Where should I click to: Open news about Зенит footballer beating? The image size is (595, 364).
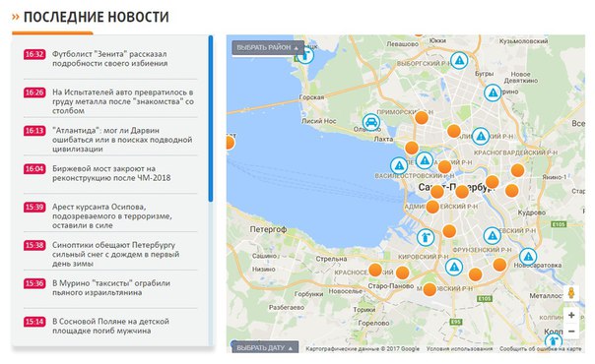109,59
